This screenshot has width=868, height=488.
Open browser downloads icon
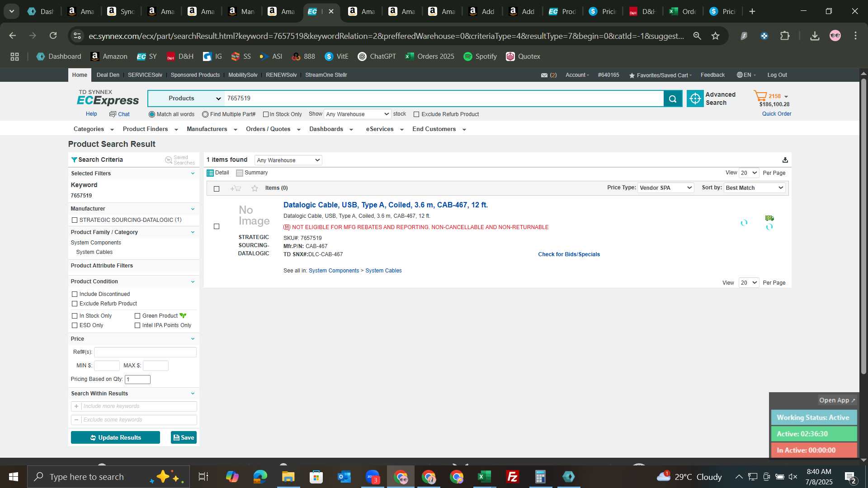pos(815,36)
